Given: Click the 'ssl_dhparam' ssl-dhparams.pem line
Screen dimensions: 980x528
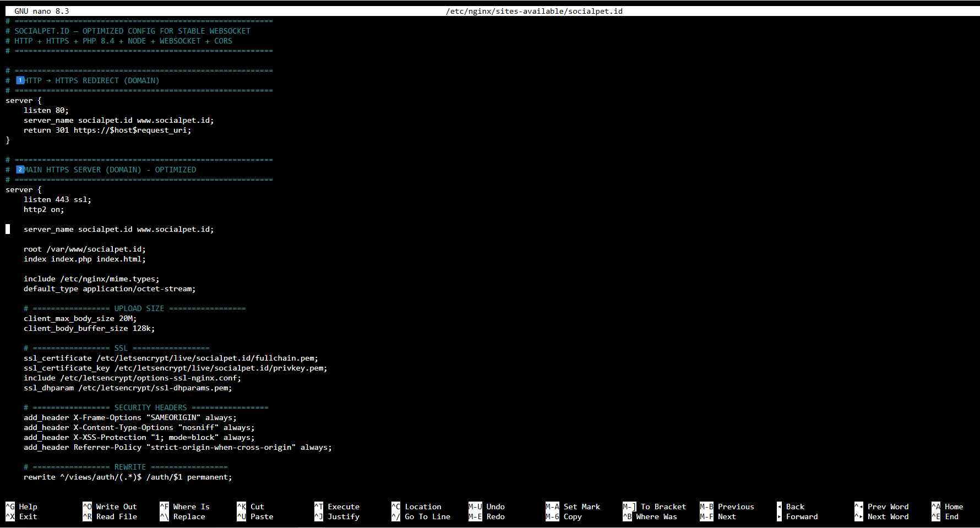Looking at the screenshot, I should pos(128,388).
